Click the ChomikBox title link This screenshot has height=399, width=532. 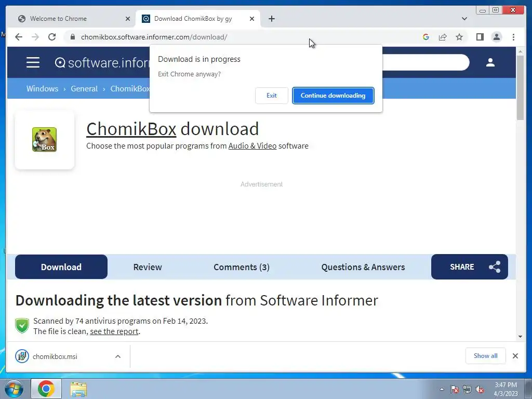pyautogui.click(x=131, y=129)
